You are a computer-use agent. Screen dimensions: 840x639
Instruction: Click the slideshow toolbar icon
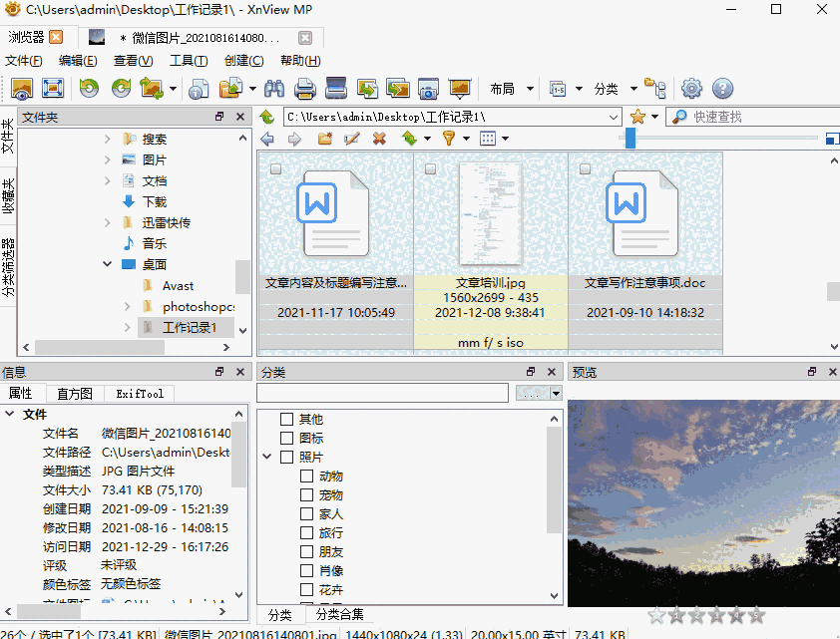point(460,89)
